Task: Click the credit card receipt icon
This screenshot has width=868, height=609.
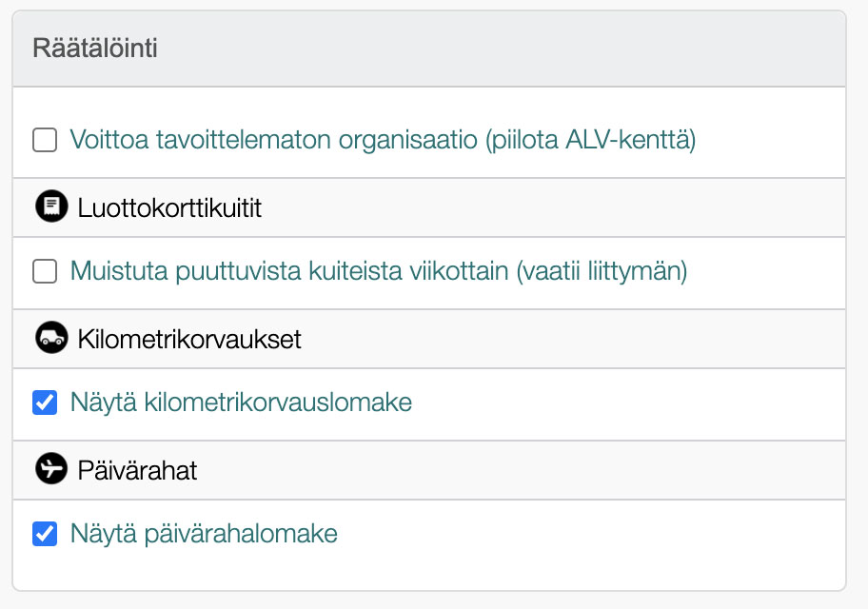Action: pyautogui.click(x=51, y=206)
